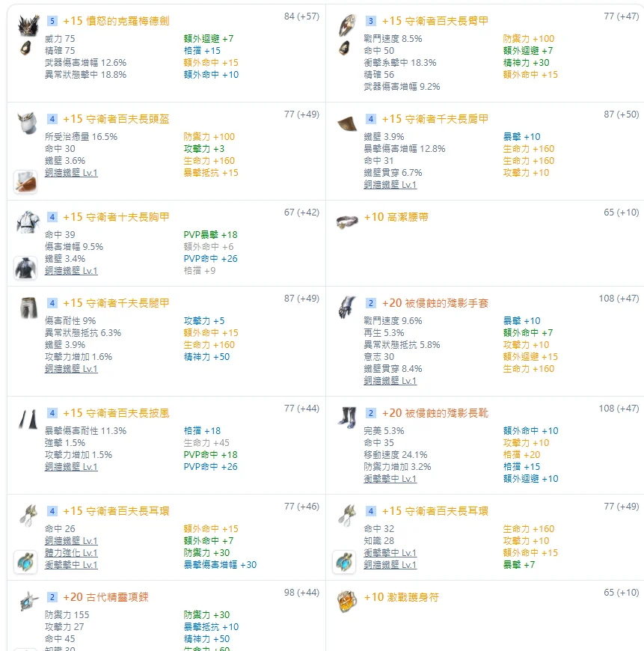Screen dimensions: 644x651
Task: Open the +20 古代精靈項鍊 item title
Action: (105, 597)
